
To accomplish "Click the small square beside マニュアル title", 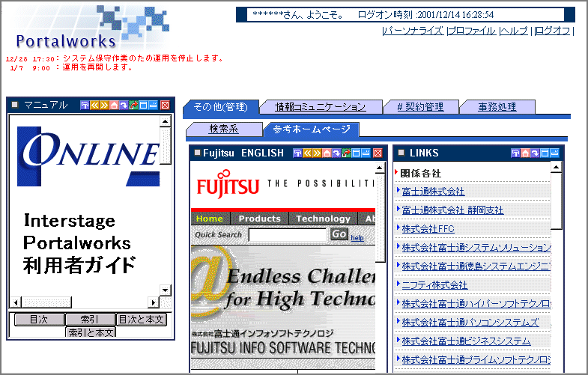I will (x=15, y=105).
